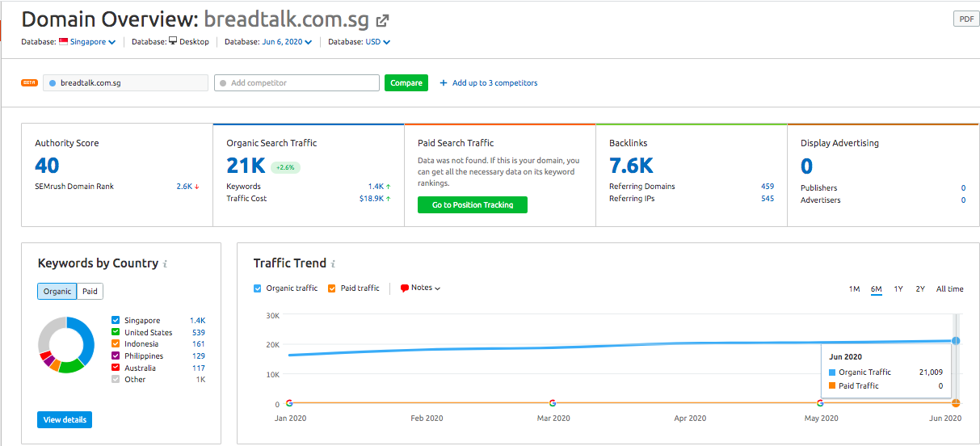Uncheck the Australia country checkbox
The image size is (980, 446).
[x=116, y=368]
